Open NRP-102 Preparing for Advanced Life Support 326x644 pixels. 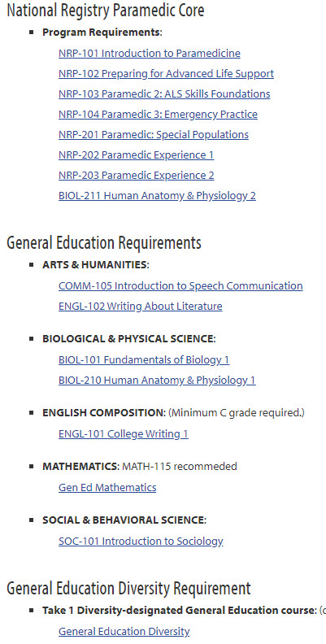point(167,74)
